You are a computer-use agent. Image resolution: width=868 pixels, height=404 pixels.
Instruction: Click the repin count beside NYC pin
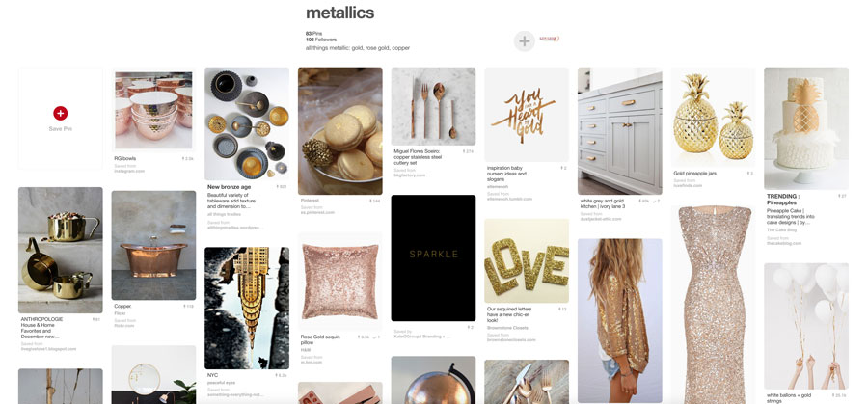[x=282, y=375]
